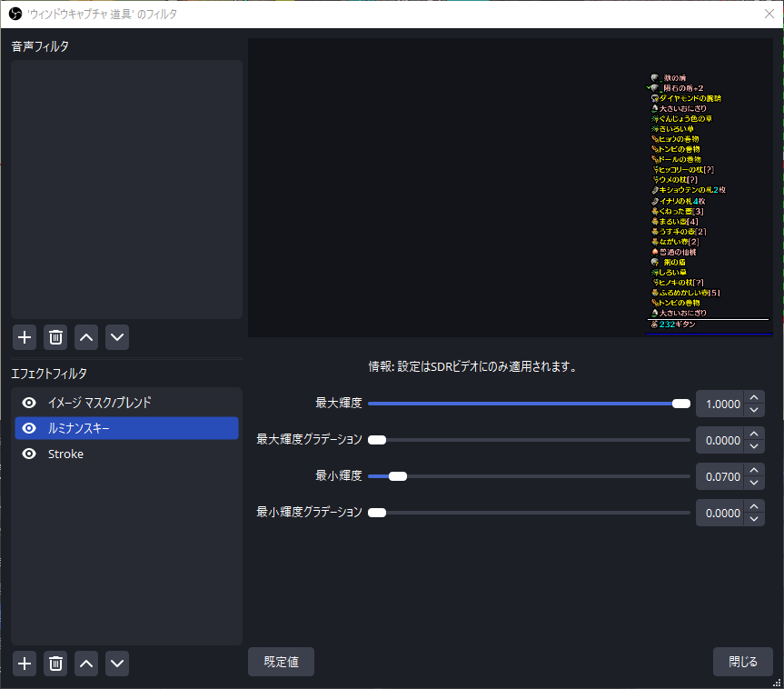Decrease 最小輝度 value with down arrow
The image size is (784, 689).
click(754, 483)
